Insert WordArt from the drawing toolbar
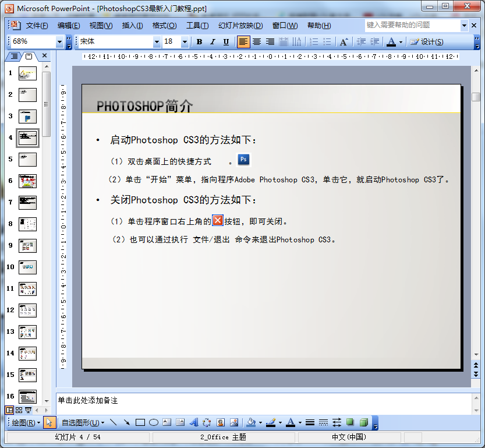Image resolution: width=485 pixels, height=448 pixels. (194, 423)
